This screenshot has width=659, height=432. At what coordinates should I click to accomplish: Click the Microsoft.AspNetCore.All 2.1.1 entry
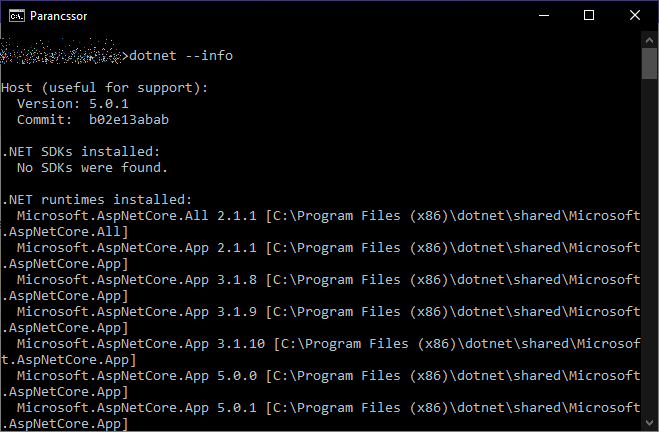tap(136, 216)
